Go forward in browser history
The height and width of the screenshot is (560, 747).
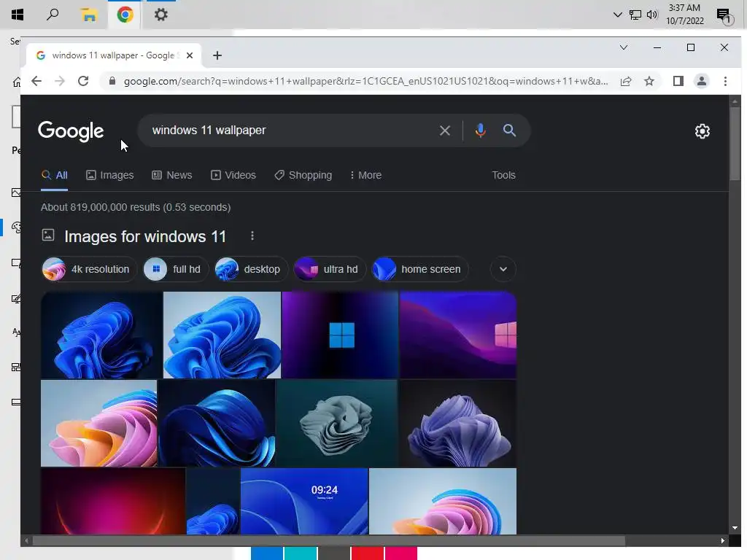60,81
